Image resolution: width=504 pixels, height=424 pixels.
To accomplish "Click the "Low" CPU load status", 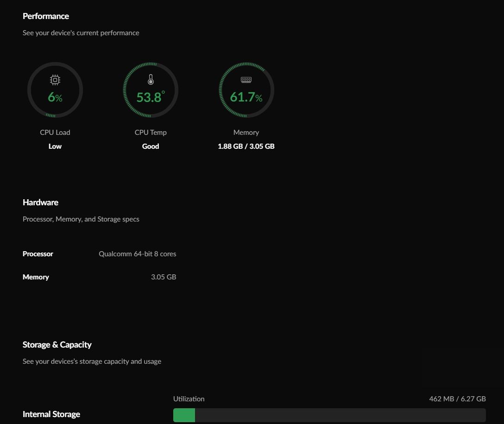I will click(55, 146).
